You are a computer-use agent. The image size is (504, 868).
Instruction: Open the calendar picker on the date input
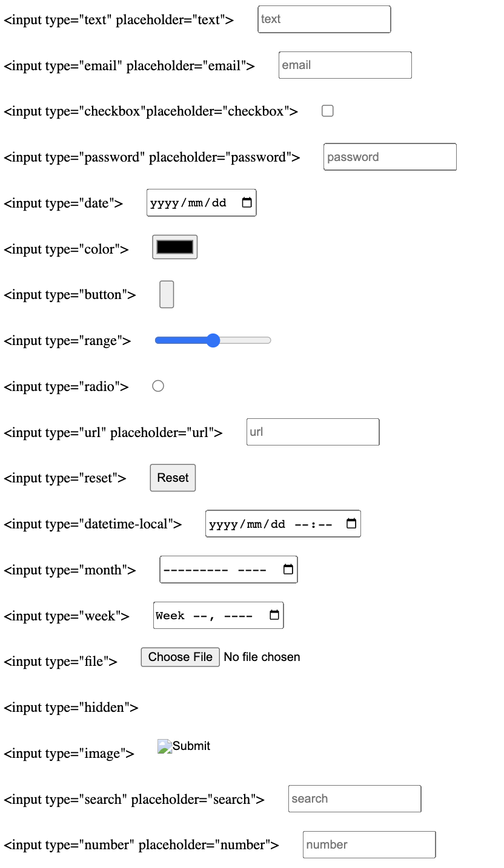click(x=247, y=203)
